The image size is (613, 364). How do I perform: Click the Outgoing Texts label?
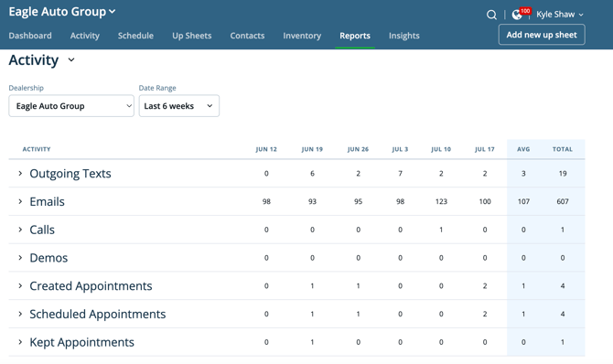click(70, 173)
